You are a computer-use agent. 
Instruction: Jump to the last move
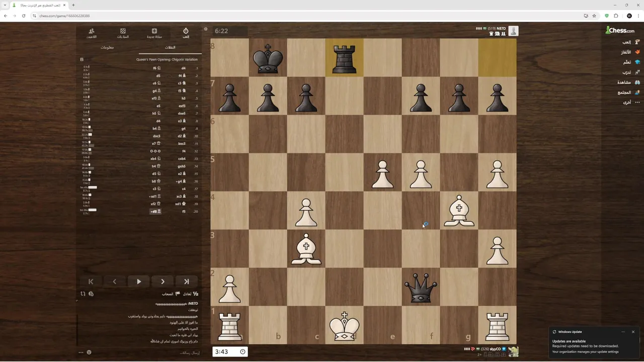[187, 282]
